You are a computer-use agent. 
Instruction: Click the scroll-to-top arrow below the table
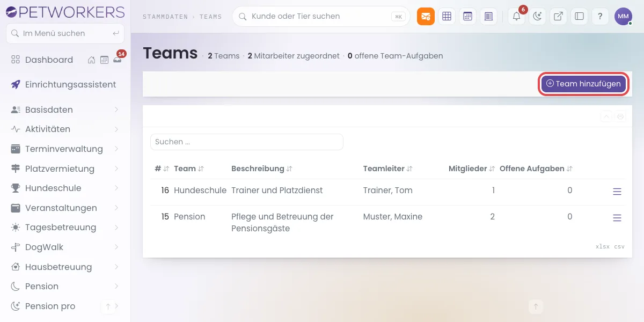coord(535,306)
